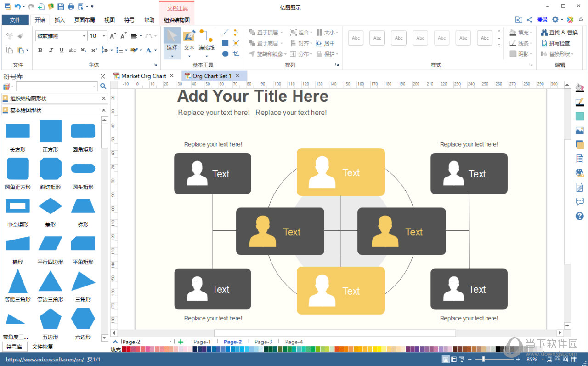Click the Format Painter brush icon

click(x=20, y=36)
